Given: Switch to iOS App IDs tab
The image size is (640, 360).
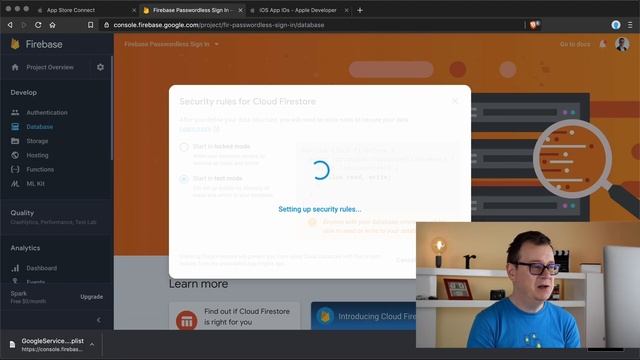Looking at the screenshot, I should tap(297, 10).
